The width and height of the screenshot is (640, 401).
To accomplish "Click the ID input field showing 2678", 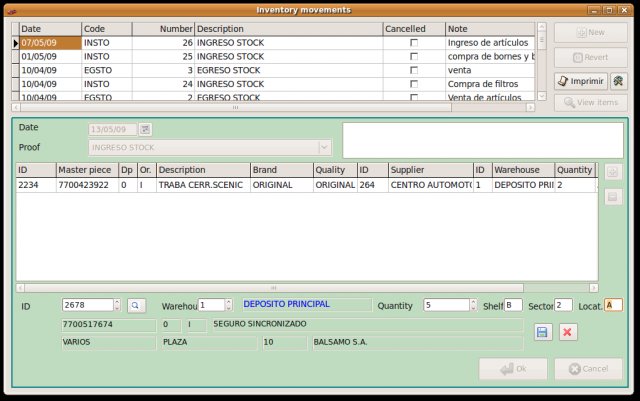I will 88,305.
